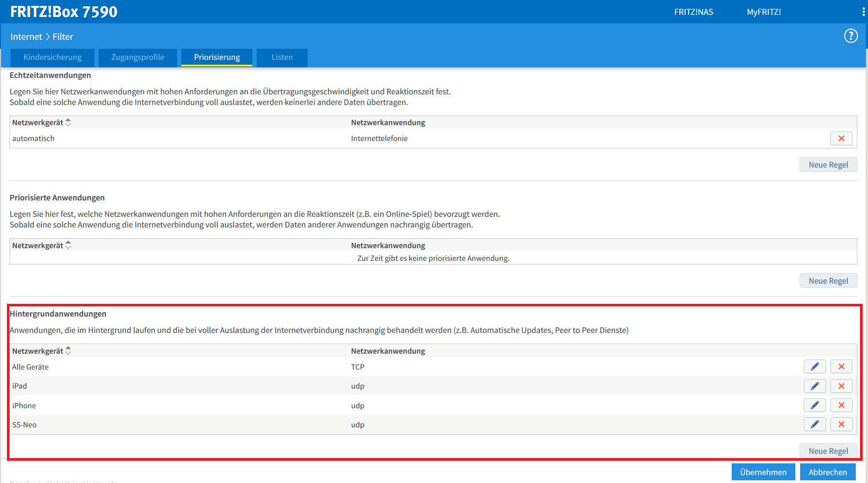
Task: Select the 'Alle Geräte' row text
Action: pos(30,367)
